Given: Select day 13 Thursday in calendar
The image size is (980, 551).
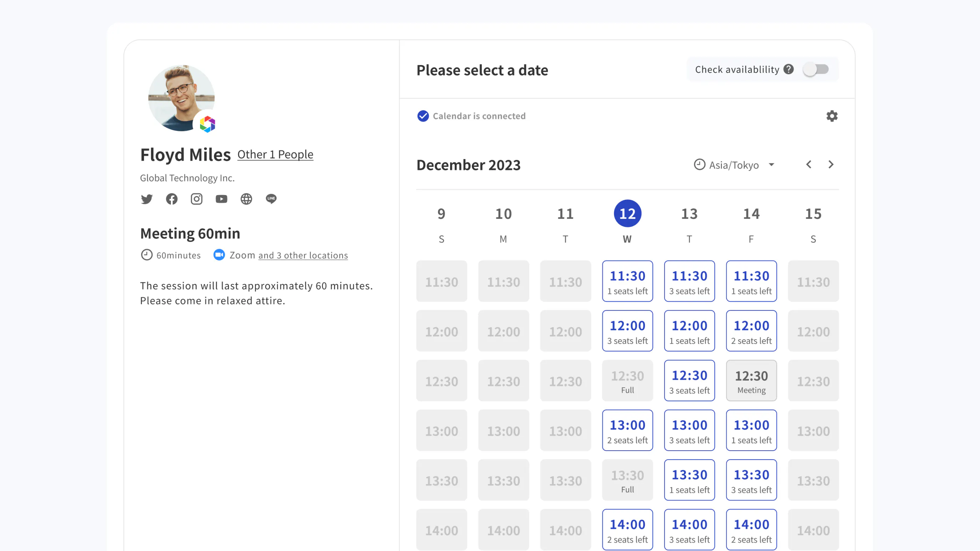Looking at the screenshot, I should pos(689,214).
